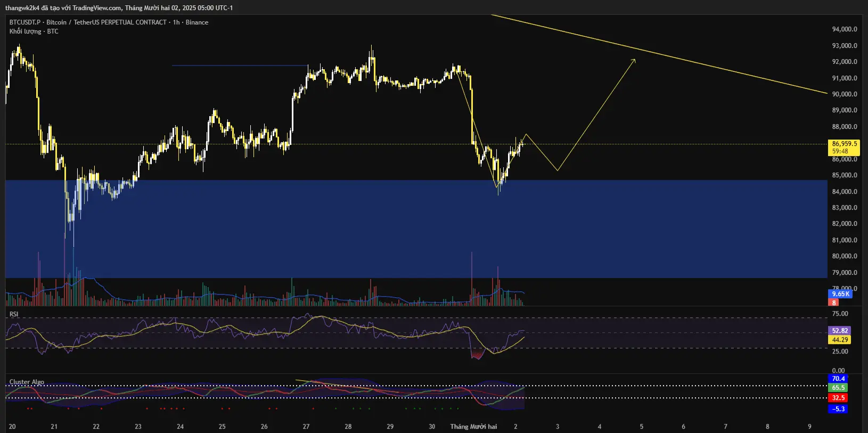Select the blue support zone rectangle
The height and width of the screenshot is (433, 868).
coord(416,229)
